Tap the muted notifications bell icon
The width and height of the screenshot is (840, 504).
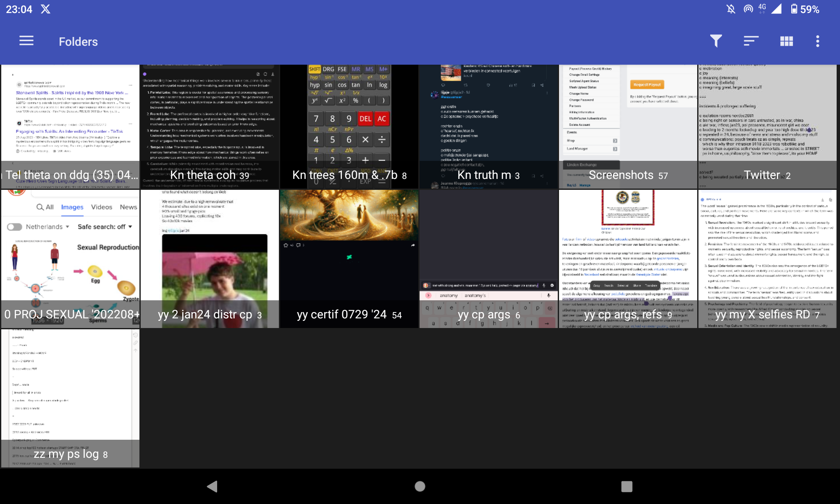[731, 9]
